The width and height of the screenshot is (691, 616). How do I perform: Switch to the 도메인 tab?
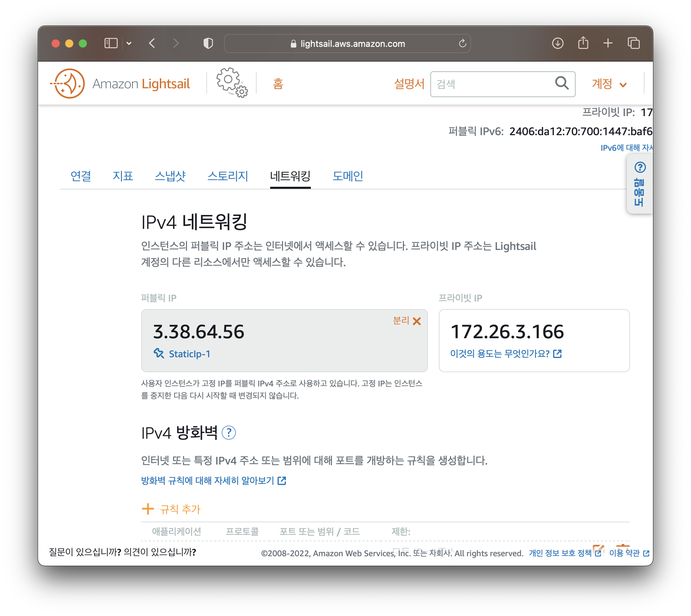click(348, 176)
